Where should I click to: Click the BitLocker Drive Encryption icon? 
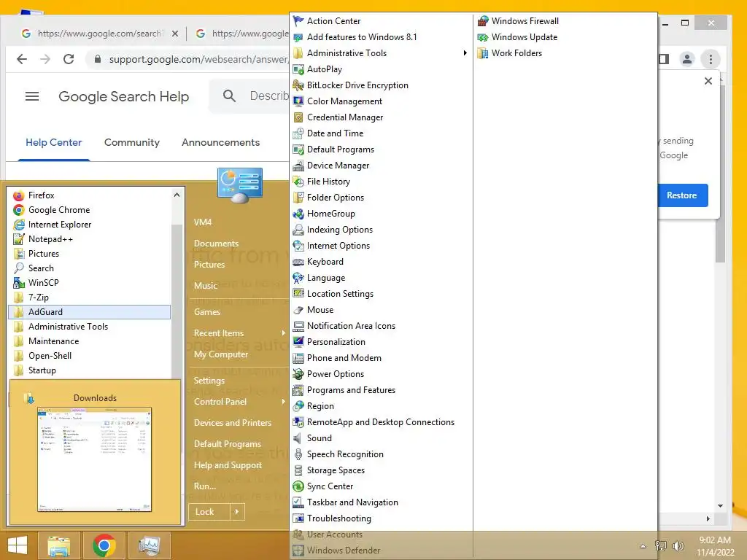[298, 85]
